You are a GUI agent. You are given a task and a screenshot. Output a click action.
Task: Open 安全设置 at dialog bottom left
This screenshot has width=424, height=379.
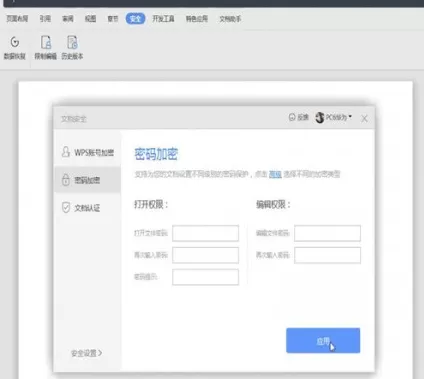point(87,353)
